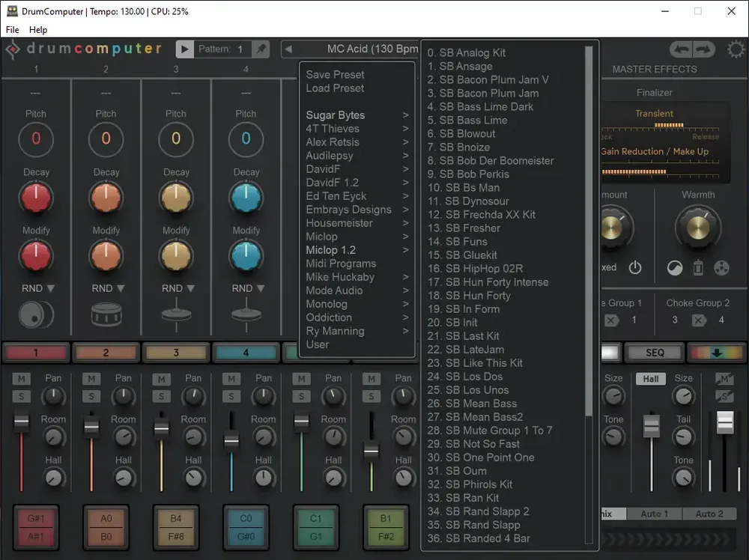Click the preset list scrollbar

pyautogui.click(x=589, y=231)
